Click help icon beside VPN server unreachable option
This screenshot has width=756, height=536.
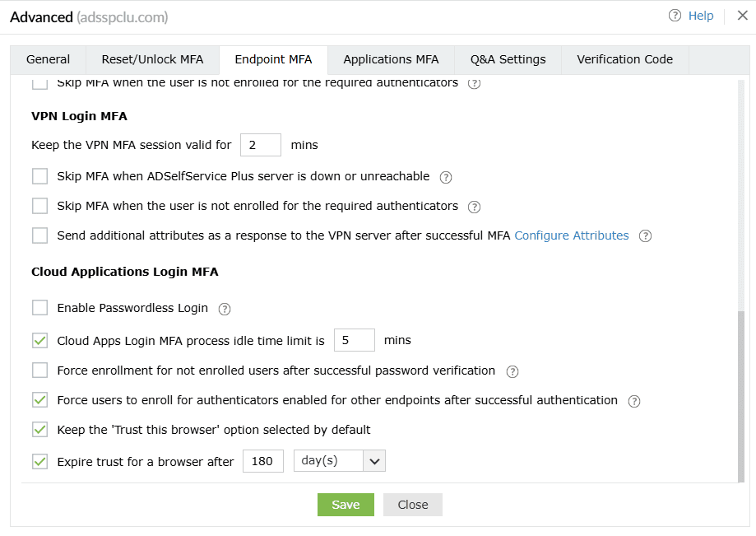tap(447, 177)
